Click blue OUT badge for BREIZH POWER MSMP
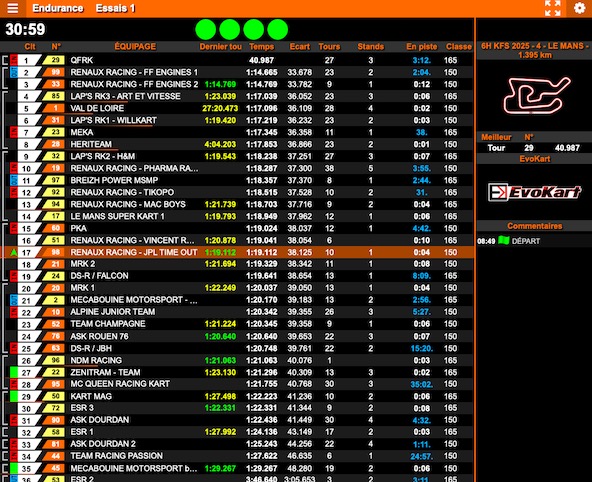 pyautogui.click(x=14, y=180)
